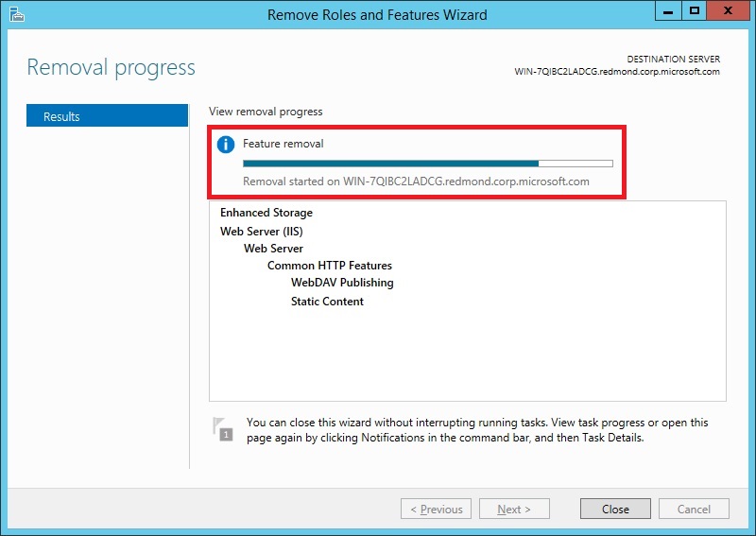Click the Close button
Viewport: 756px width, 536px height.
tap(615, 509)
